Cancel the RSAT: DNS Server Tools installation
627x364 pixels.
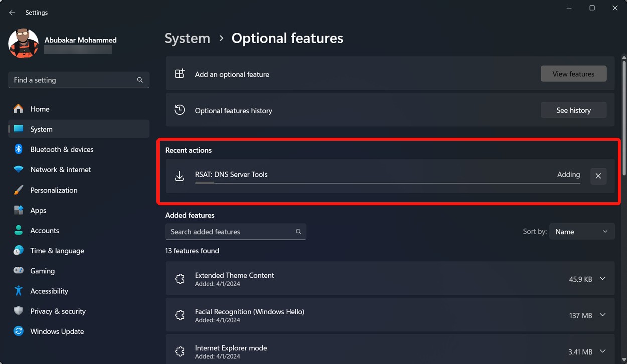pyautogui.click(x=598, y=176)
